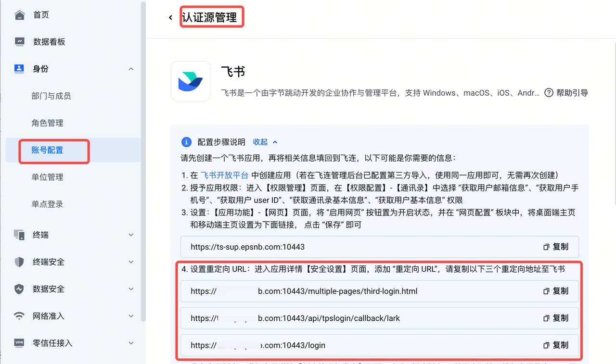Open the 飞书开放平台 link
Viewport: 616px width, 364px height.
[x=224, y=175]
